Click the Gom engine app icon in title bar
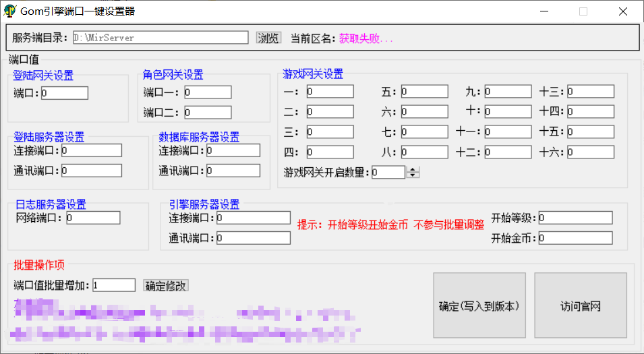 click(x=10, y=11)
